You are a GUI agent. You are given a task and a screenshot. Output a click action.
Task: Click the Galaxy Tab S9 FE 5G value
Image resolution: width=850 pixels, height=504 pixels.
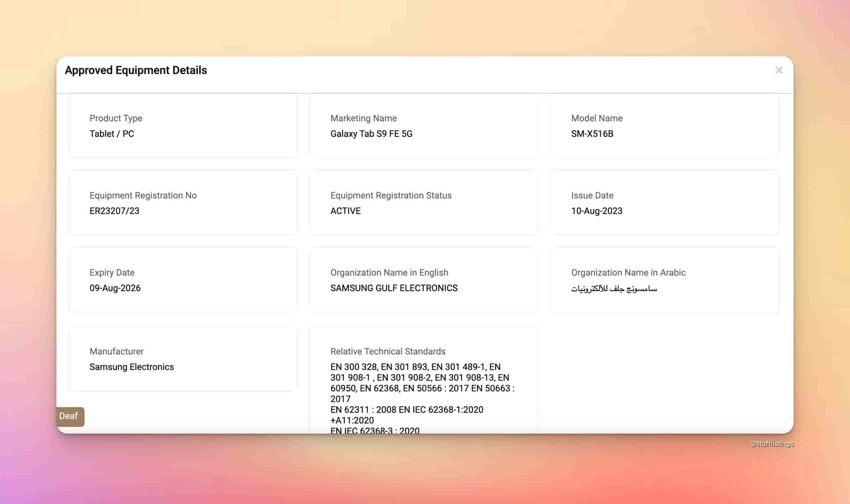click(x=371, y=134)
